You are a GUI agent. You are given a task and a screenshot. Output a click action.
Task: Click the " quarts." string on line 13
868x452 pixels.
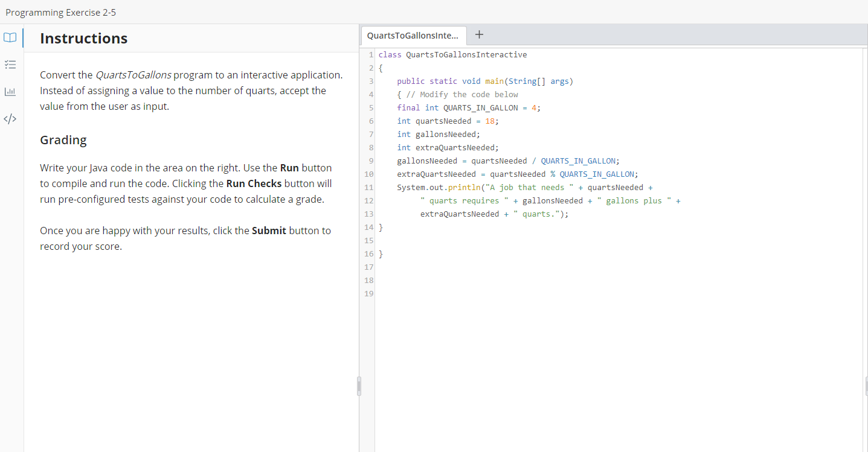coord(536,214)
